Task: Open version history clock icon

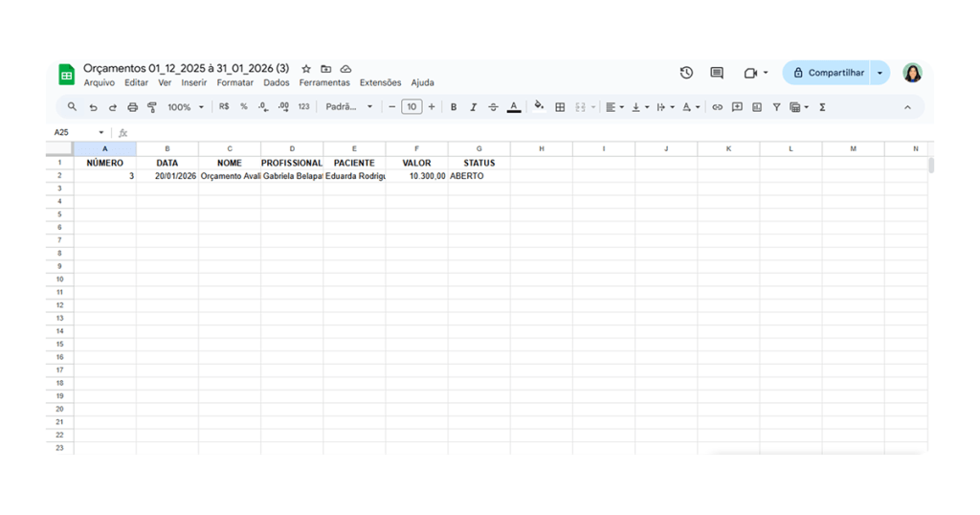Action: click(686, 73)
